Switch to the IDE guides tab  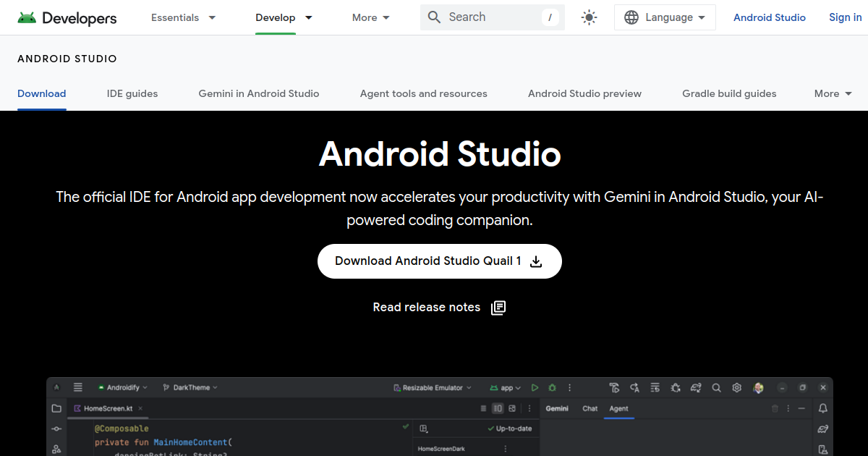132,93
